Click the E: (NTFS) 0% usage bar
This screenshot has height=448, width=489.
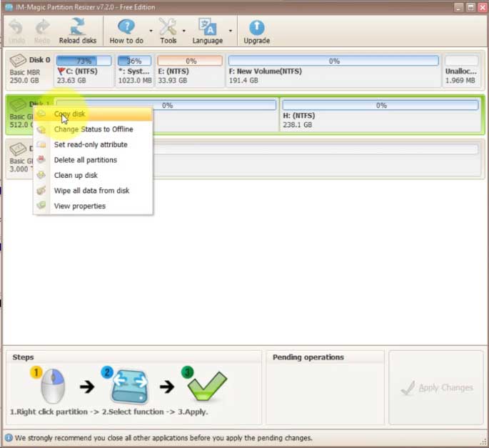[190, 61]
